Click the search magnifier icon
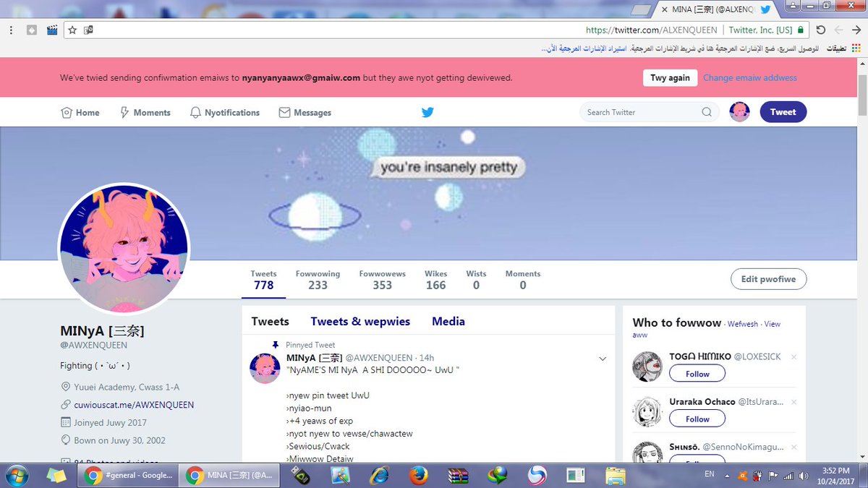 pos(707,112)
